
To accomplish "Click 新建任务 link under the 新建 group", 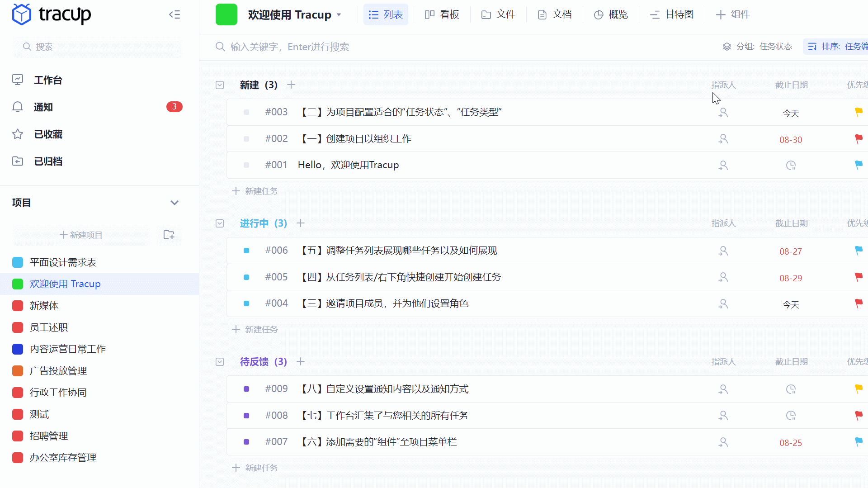I will point(255,190).
